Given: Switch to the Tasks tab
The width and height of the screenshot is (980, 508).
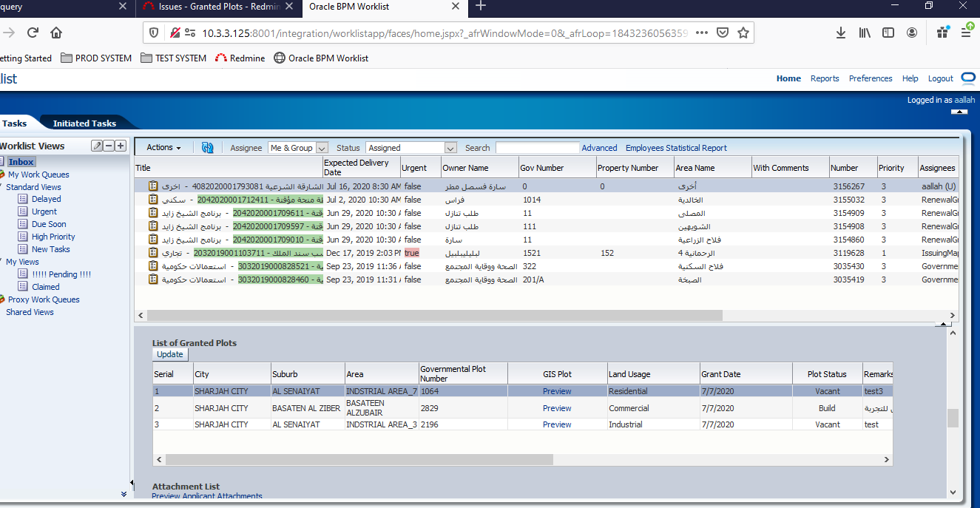Looking at the screenshot, I should pos(14,123).
